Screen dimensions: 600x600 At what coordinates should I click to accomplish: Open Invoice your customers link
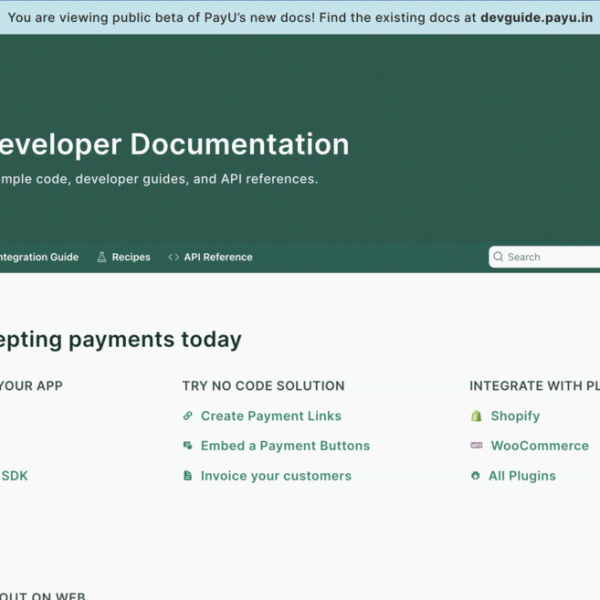tap(276, 476)
